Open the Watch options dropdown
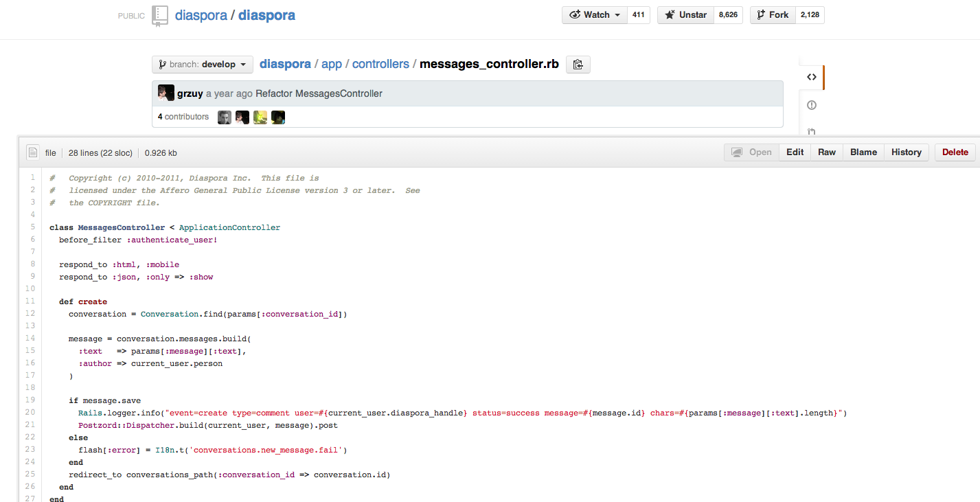 coord(595,15)
